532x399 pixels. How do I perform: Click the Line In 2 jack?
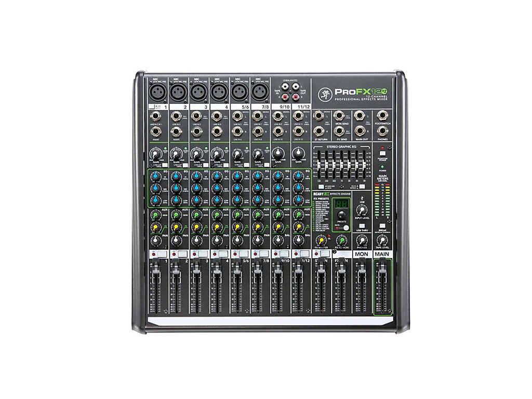(x=176, y=117)
